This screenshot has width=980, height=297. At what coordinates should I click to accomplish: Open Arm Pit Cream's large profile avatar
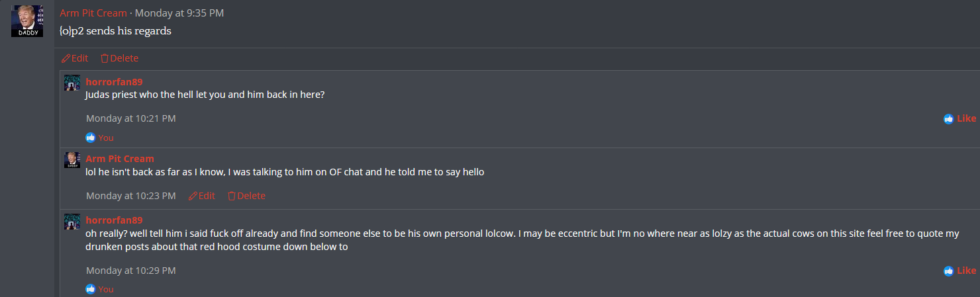[x=27, y=21]
